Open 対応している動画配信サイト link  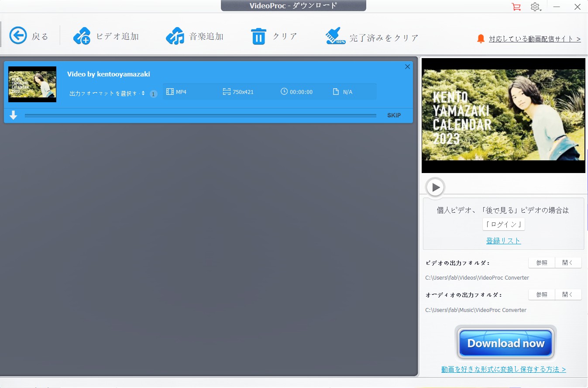coord(535,39)
